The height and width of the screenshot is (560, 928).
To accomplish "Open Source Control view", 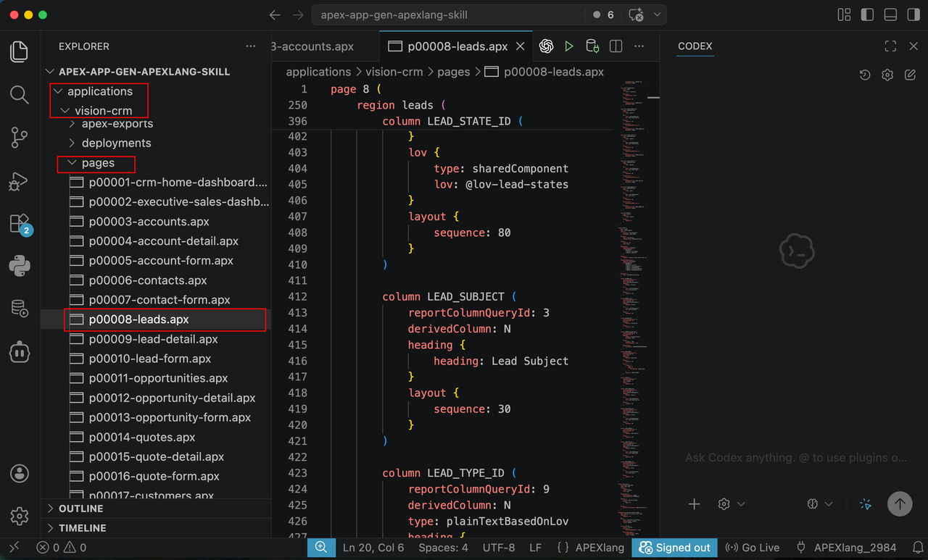I will (x=20, y=137).
